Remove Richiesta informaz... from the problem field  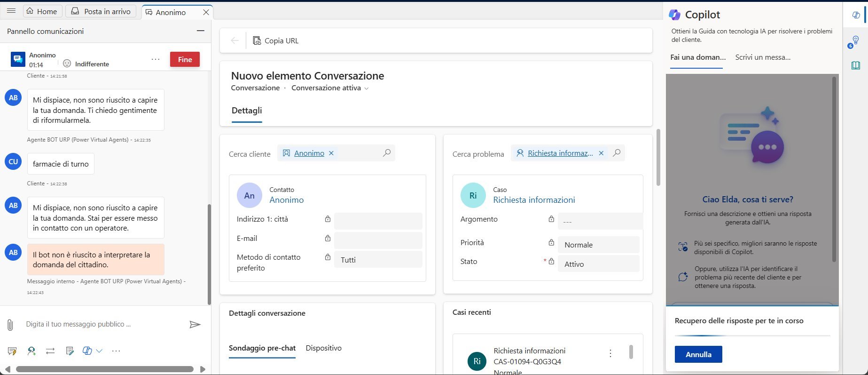tap(601, 153)
